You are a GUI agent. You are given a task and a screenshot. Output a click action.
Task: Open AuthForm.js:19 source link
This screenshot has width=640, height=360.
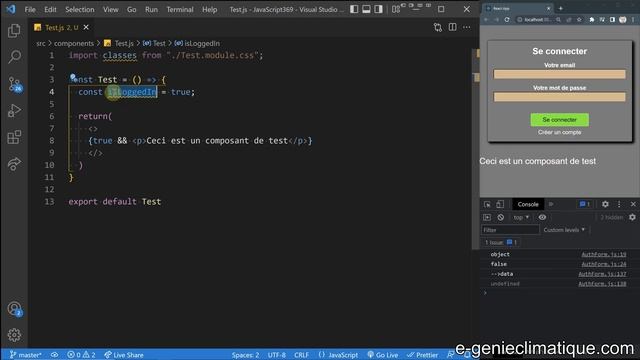tap(603, 254)
